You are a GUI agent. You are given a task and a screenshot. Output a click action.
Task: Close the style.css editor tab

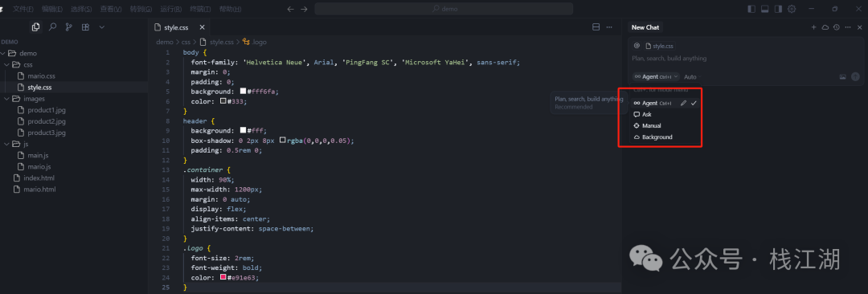(x=202, y=27)
